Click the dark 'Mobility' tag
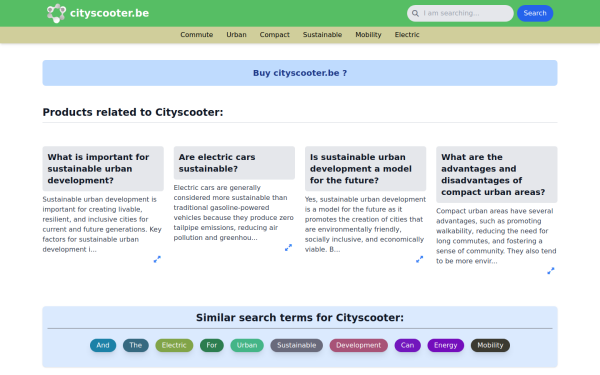This screenshot has height=375, width=600. click(x=490, y=346)
